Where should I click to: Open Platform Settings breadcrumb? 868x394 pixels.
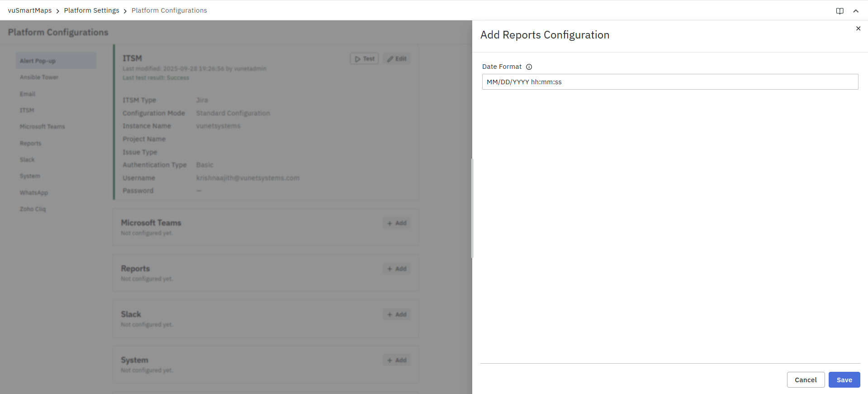91,10
